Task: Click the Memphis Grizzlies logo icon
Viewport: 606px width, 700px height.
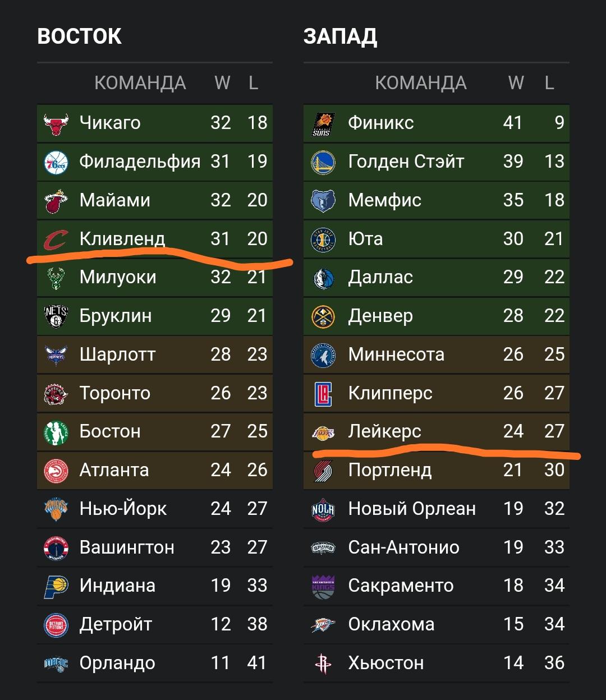Action: pyautogui.click(x=323, y=201)
